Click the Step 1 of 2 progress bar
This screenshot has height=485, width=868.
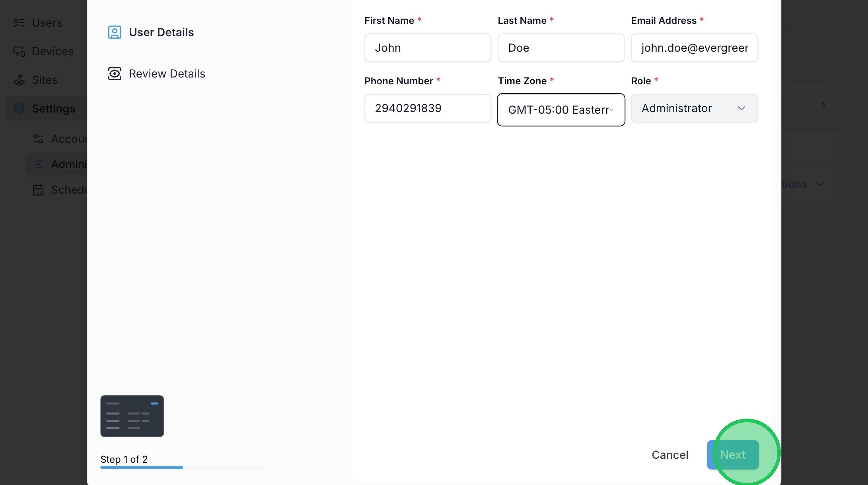[183, 468]
